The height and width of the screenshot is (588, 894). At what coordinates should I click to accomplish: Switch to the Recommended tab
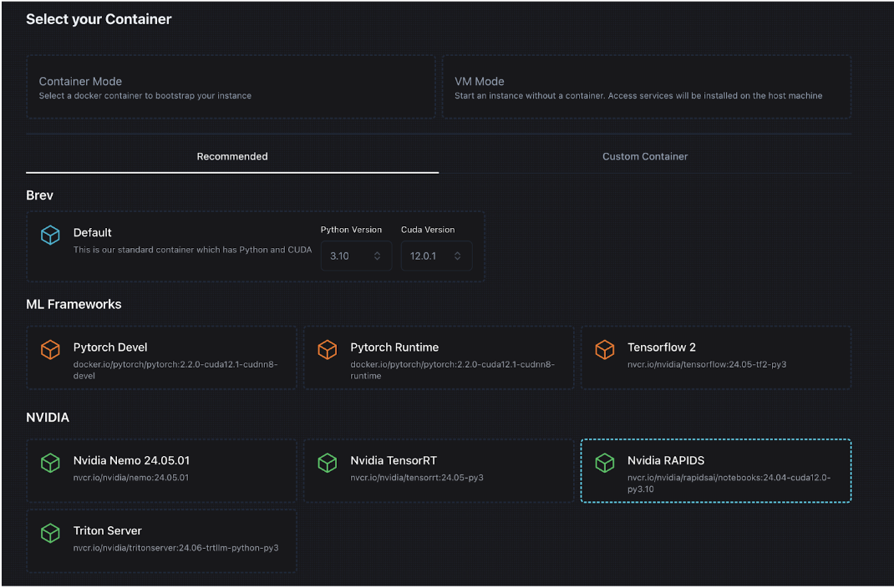232,156
